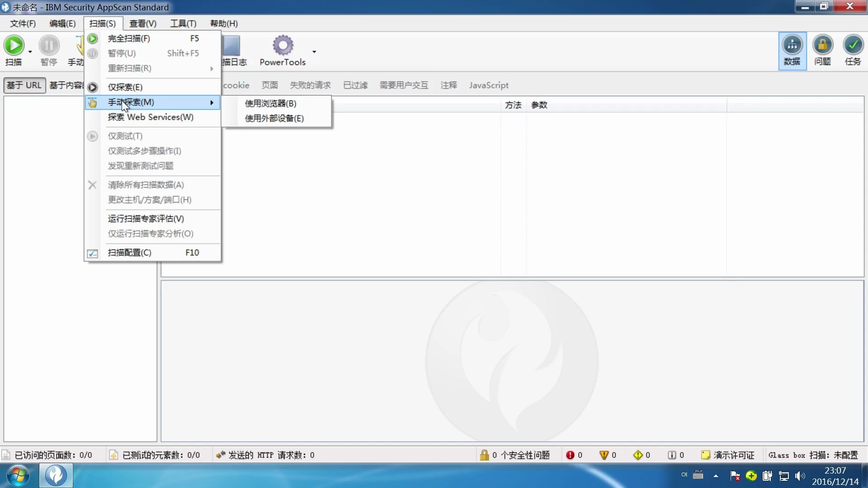Open the Help menu 帮助(H)
This screenshot has height=488, width=868.
(x=224, y=23)
